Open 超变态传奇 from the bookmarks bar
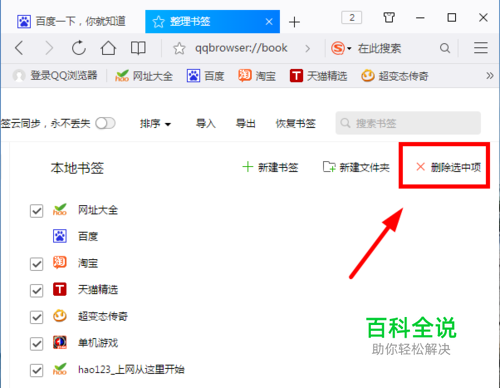This screenshot has width=500, height=388. pyautogui.click(x=395, y=76)
